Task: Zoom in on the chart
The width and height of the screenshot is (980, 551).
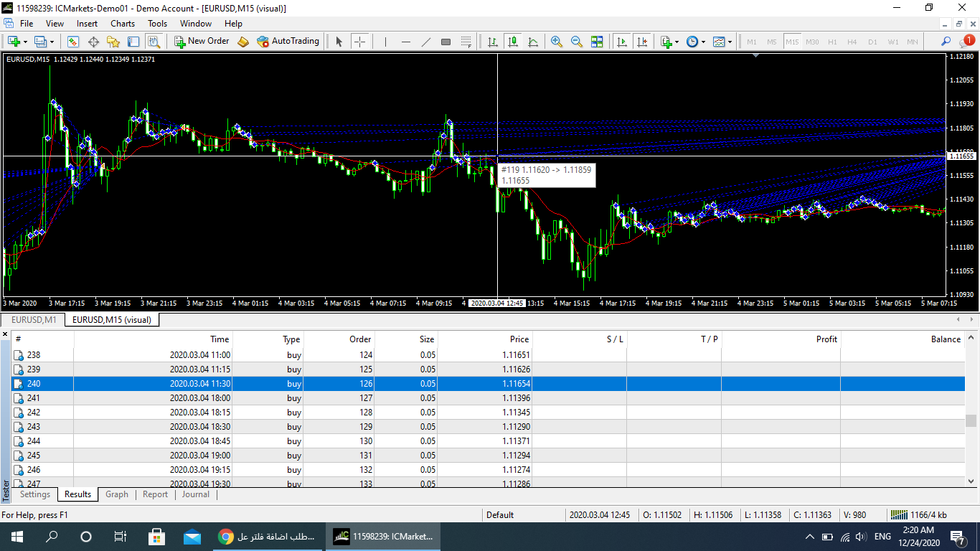Action: pyautogui.click(x=556, y=42)
